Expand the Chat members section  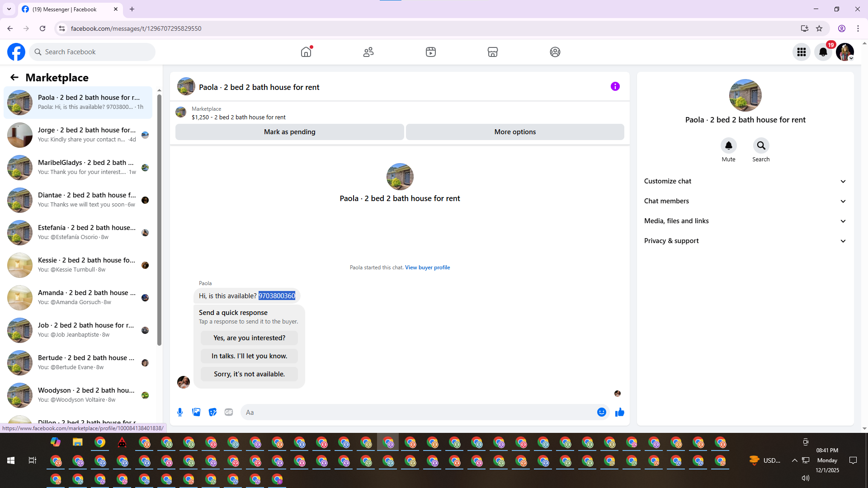(745, 201)
